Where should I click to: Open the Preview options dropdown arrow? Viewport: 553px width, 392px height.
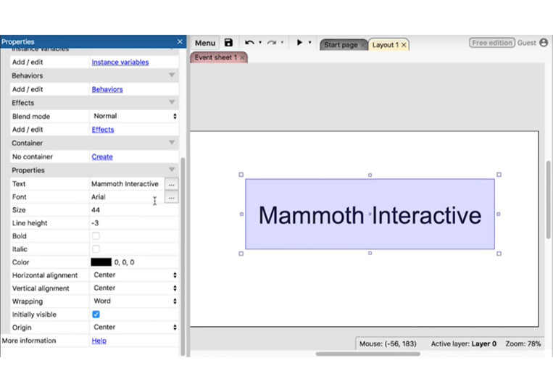[310, 43]
